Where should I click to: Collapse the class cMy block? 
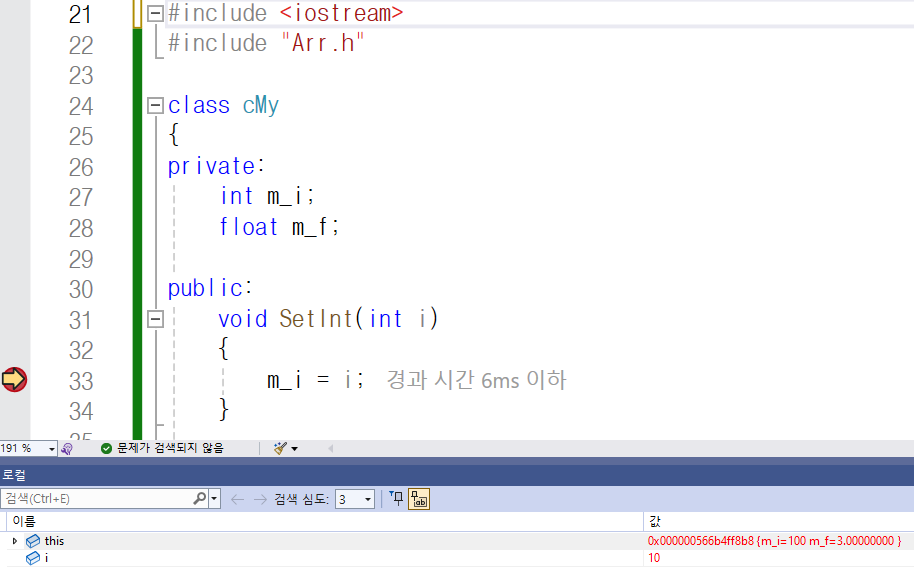pyautogui.click(x=155, y=105)
